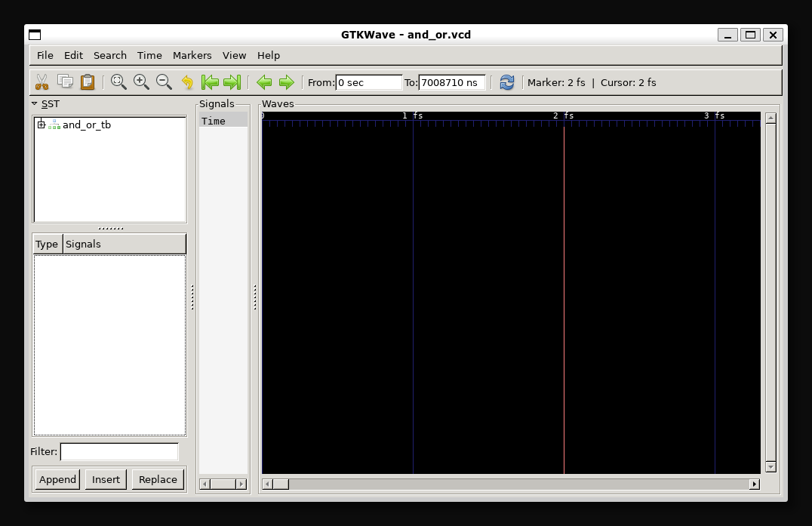This screenshot has height=526, width=812.
Task: Click waves horizontal scroll left arrow
Action: 267,484
